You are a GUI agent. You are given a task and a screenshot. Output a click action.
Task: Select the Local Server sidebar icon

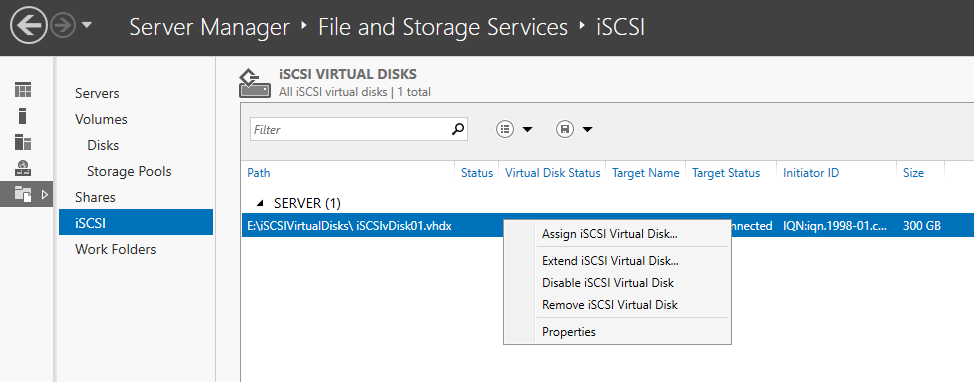point(23,116)
